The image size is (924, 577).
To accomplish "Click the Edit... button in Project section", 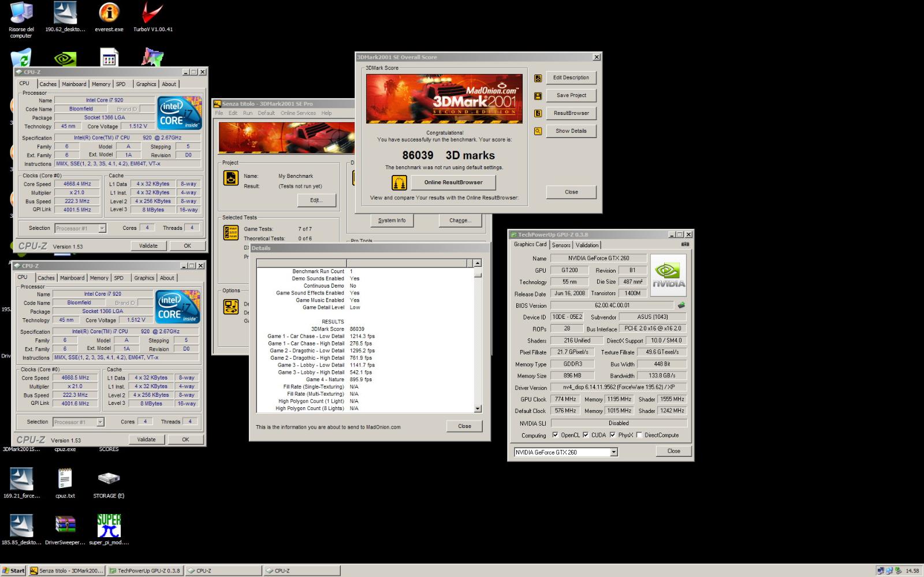I will [316, 200].
